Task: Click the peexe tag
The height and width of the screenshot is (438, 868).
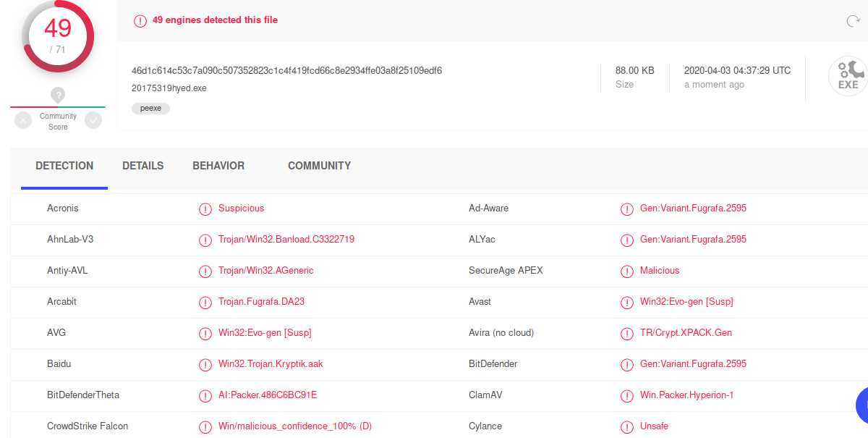Action: (150, 109)
